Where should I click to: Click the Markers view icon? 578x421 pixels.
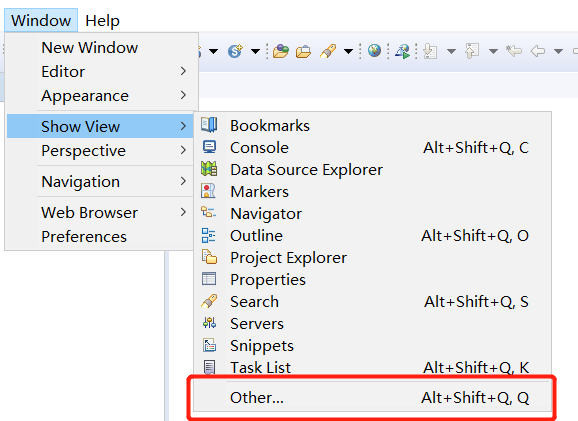pos(208,191)
